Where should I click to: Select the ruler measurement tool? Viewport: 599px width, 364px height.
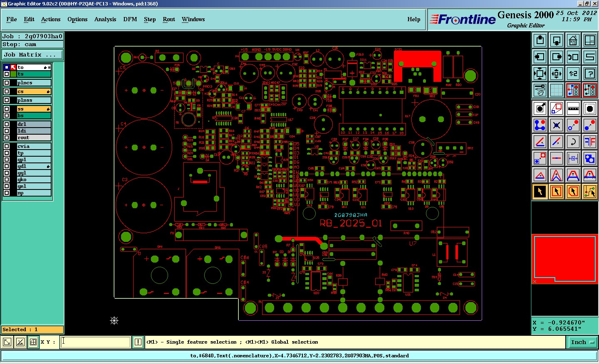(x=573, y=108)
